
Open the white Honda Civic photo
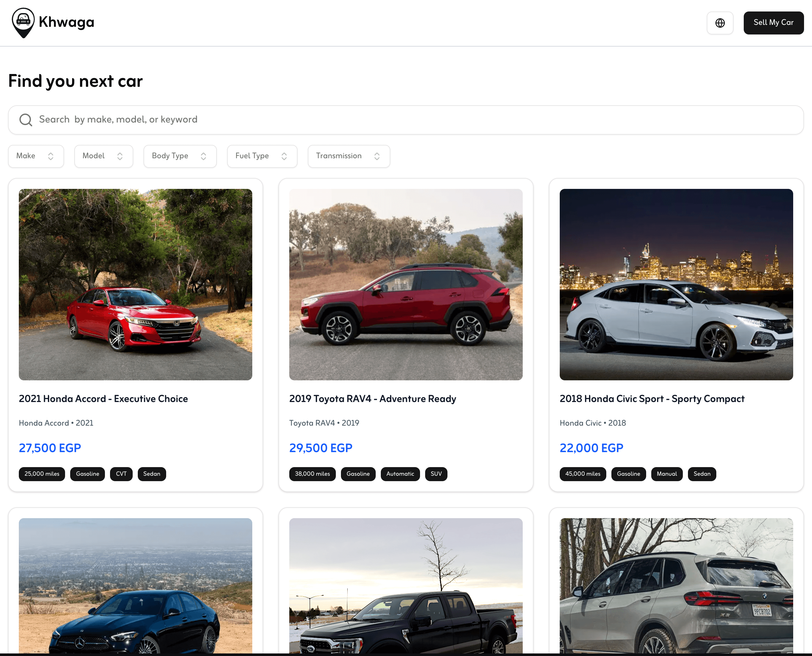(x=676, y=284)
